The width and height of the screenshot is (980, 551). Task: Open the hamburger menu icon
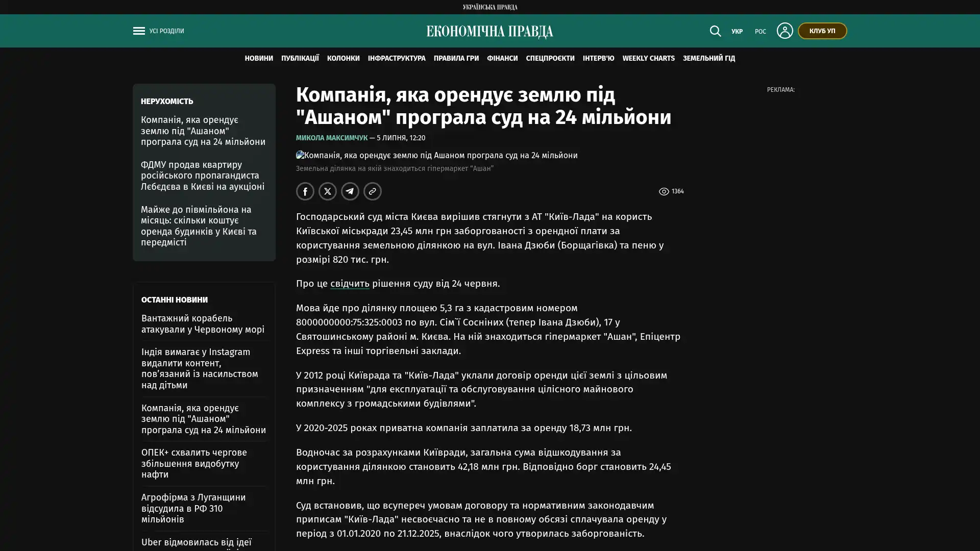pyautogui.click(x=139, y=31)
